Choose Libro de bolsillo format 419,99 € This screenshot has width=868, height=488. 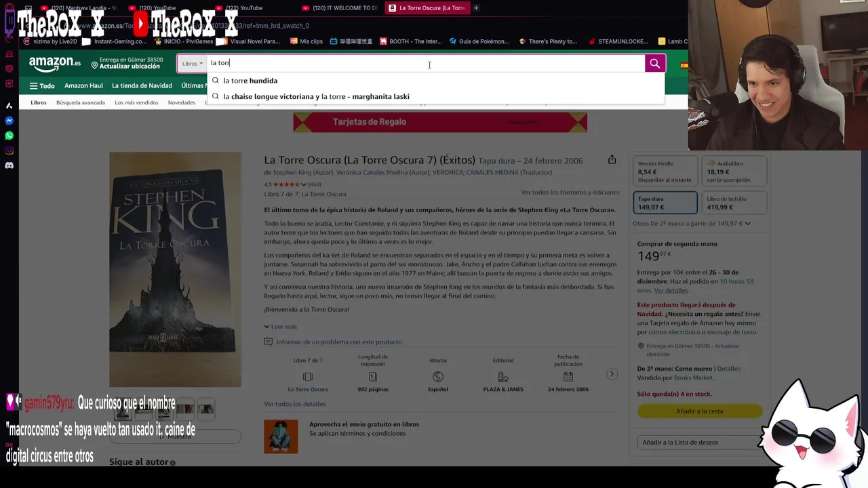(734, 203)
